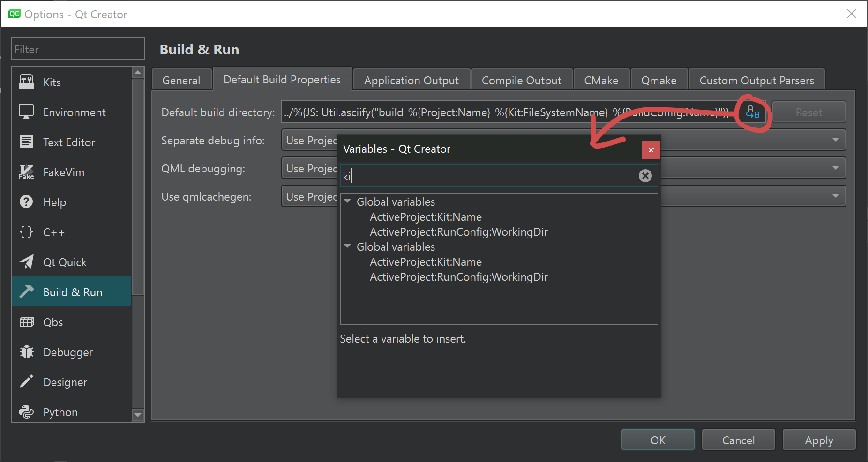The width and height of the screenshot is (868, 462).
Task: Collapse the first Global variables group
Action: pyautogui.click(x=347, y=201)
